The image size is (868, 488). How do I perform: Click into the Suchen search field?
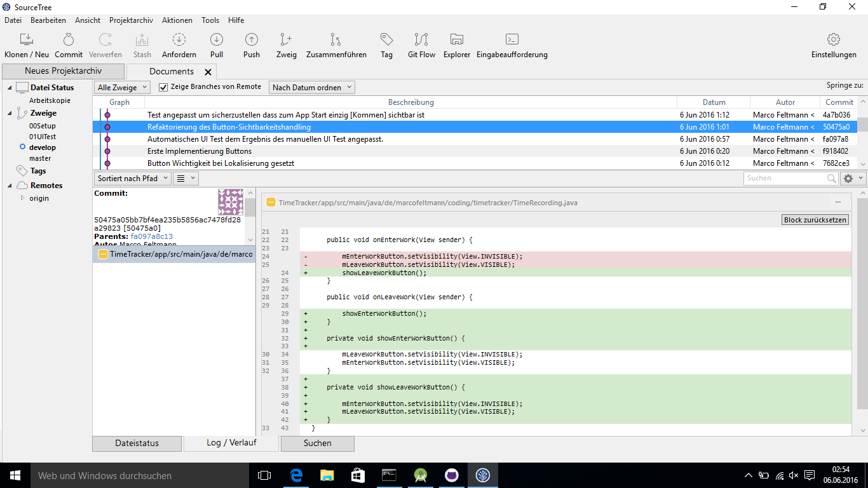[x=785, y=179]
